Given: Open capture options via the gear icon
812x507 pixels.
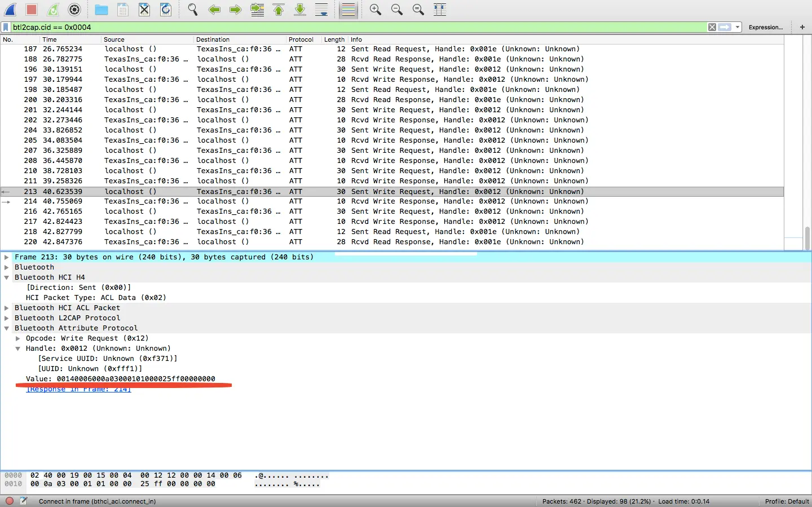Looking at the screenshot, I should click(x=74, y=10).
